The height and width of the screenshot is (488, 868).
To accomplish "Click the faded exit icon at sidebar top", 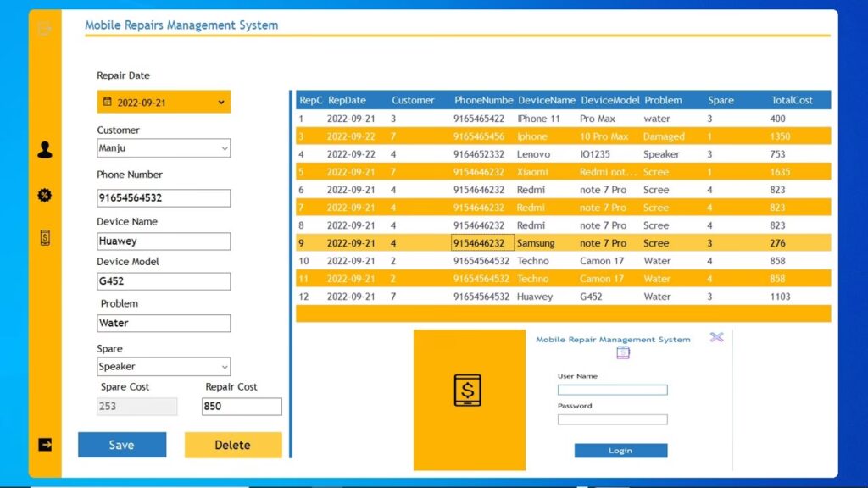I will [45, 30].
